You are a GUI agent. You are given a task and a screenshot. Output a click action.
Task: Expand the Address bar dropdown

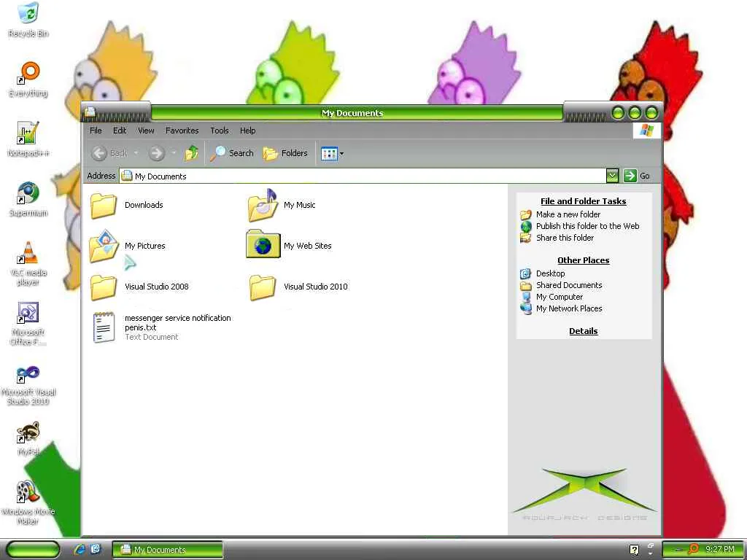(612, 176)
